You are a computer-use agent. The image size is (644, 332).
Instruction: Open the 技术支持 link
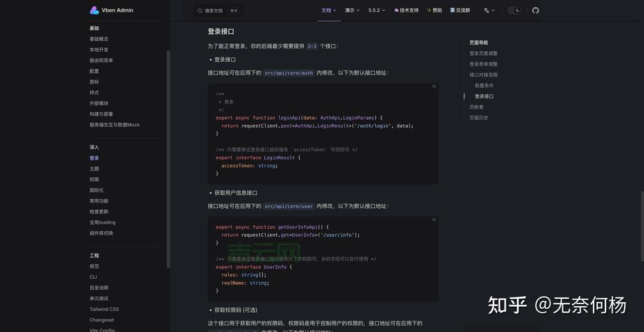(x=406, y=10)
